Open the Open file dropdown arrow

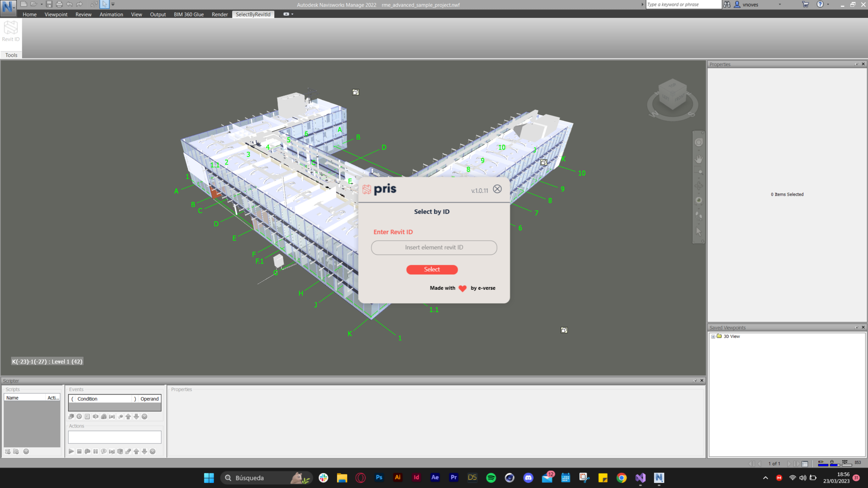tap(42, 4)
